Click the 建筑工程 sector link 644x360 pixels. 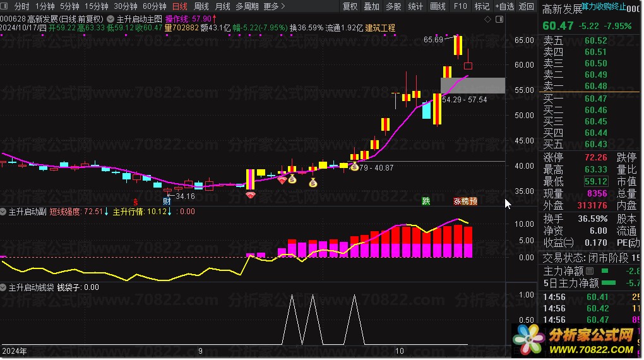(x=380, y=28)
